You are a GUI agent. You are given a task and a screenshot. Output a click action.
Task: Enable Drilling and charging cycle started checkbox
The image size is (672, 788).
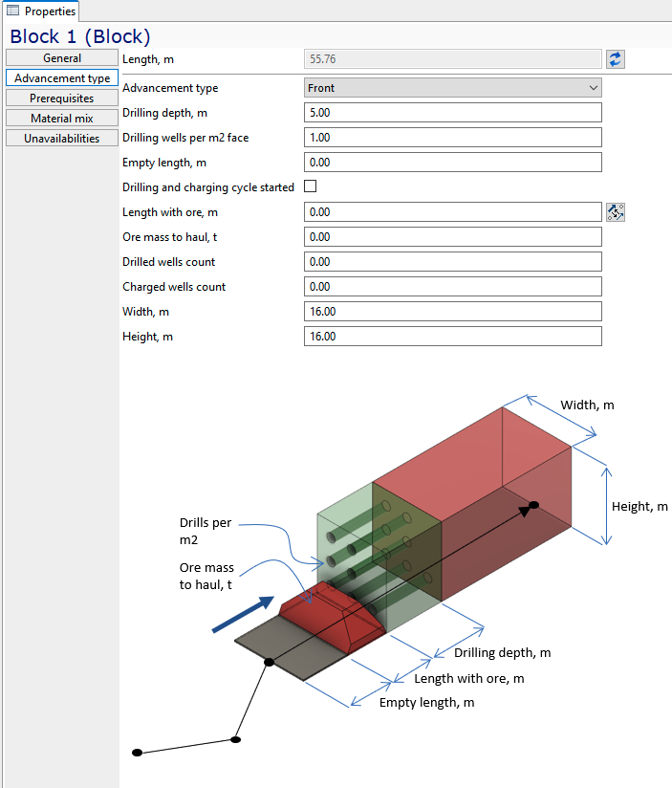(311, 186)
